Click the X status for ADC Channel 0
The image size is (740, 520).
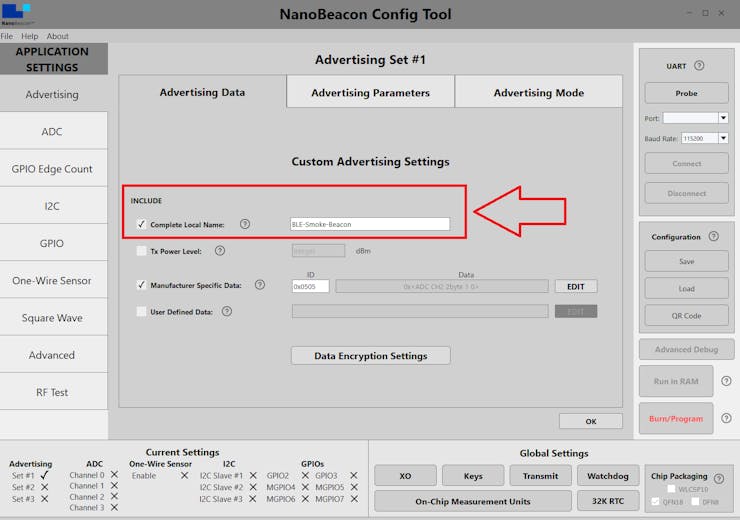click(114, 474)
